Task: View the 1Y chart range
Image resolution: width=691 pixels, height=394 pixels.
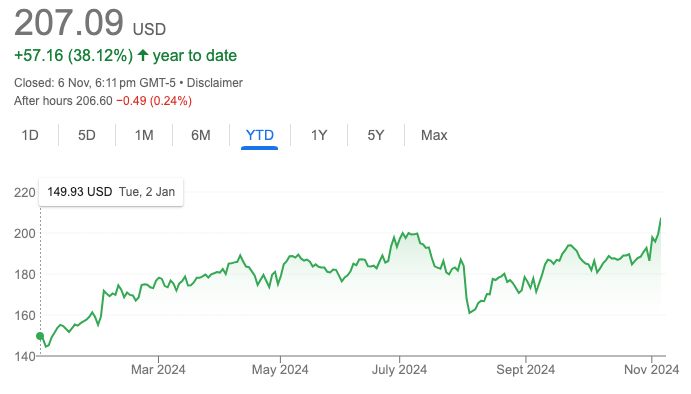Action: 319,135
